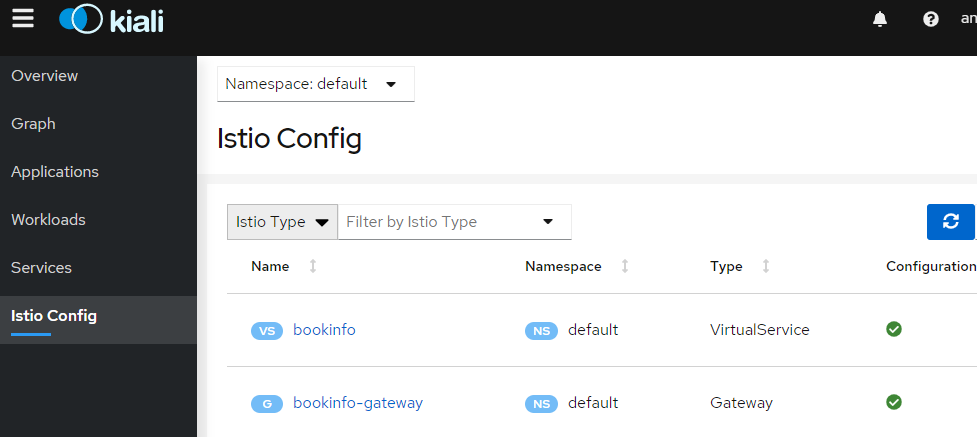977x437 pixels.
Task: Click default namespace text in bookinfo-gateway row
Action: coord(593,403)
